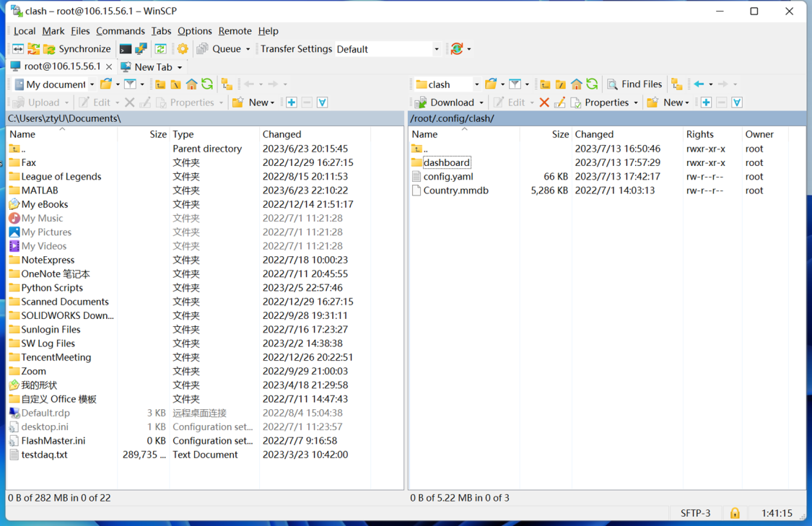Click the remote Rename pencil icon

(x=560, y=102)
